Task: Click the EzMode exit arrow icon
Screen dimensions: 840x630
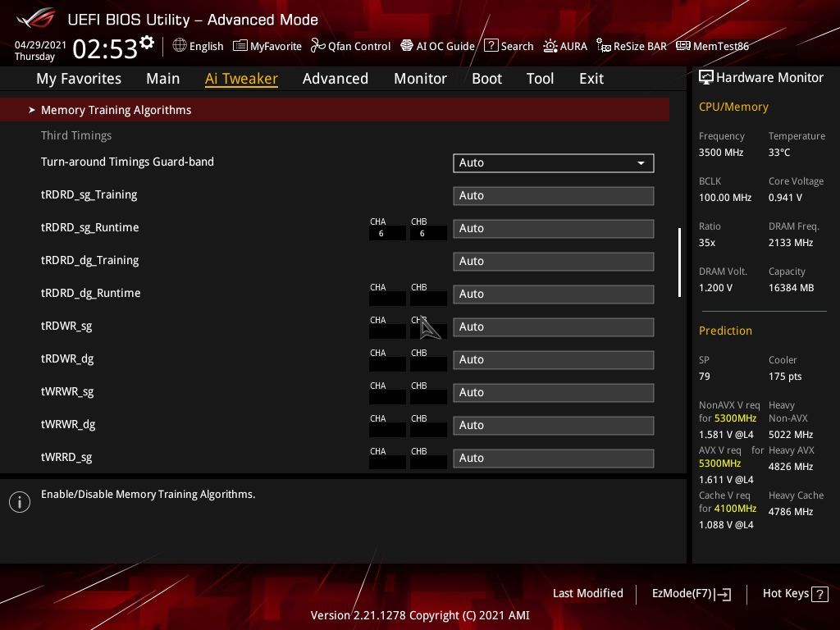Action: tap(723, 594)
